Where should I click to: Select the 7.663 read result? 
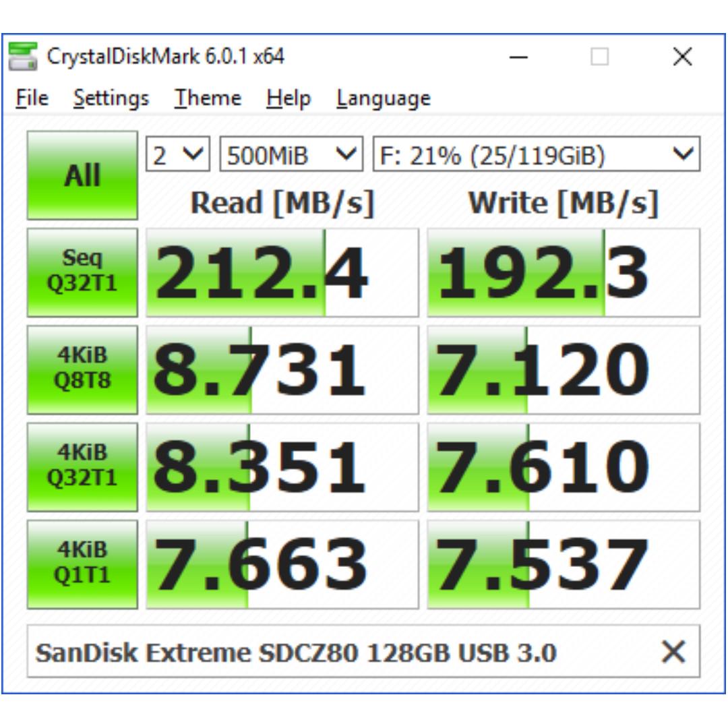click(x=282, y=565)
